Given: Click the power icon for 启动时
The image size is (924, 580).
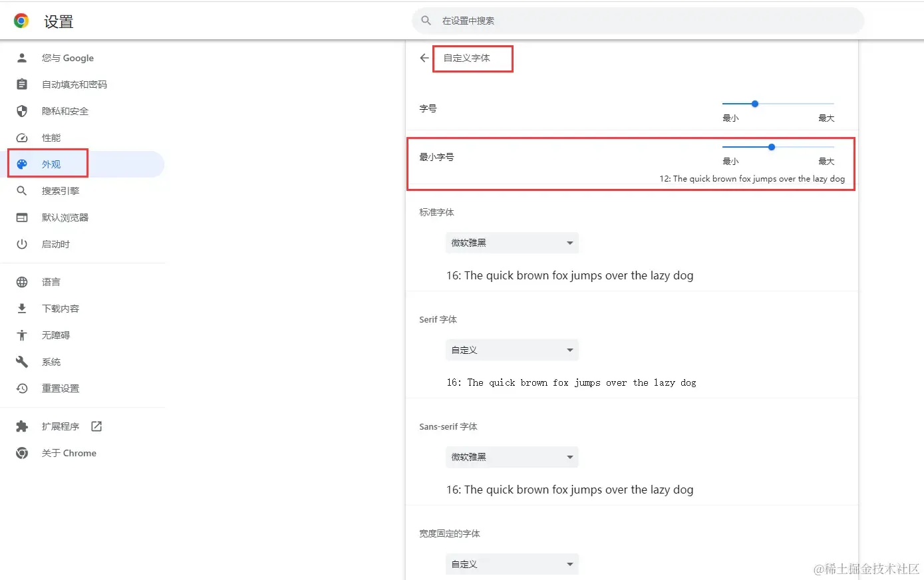Looking at the screenshot, I should 22,244.
